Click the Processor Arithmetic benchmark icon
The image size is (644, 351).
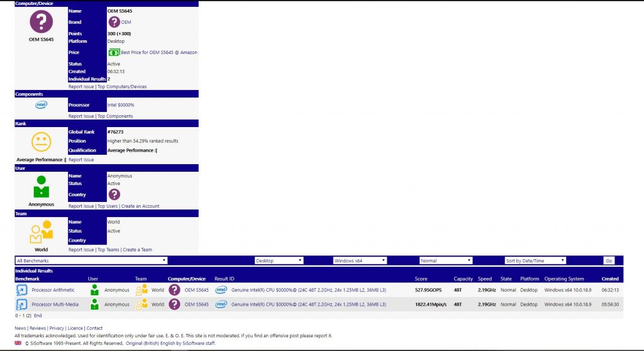pyautogui.click(x=22, y=290)
